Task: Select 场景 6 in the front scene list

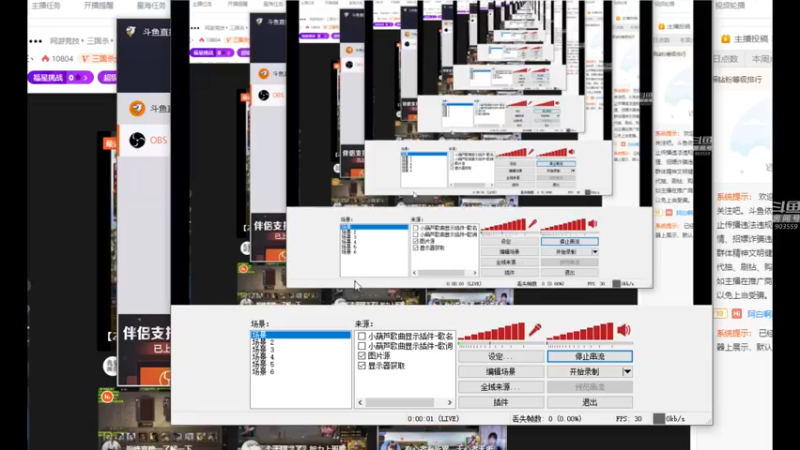Action: [x=263, y=371]
